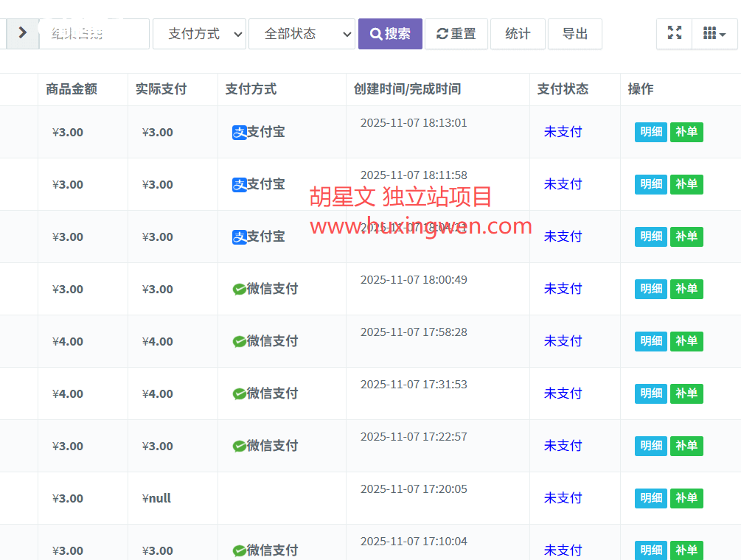Toggle payment status of the first 未支付 link
741x560 pixels.
563,131
